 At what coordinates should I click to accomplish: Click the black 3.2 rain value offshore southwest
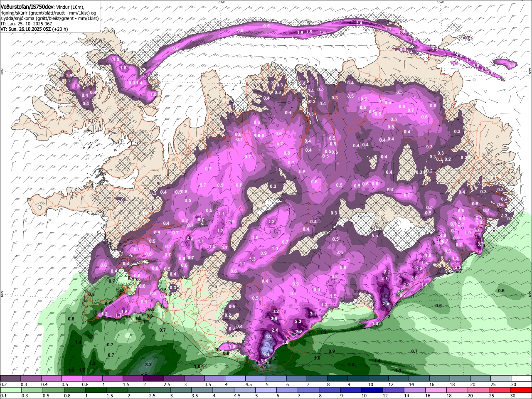click(148, 365)
